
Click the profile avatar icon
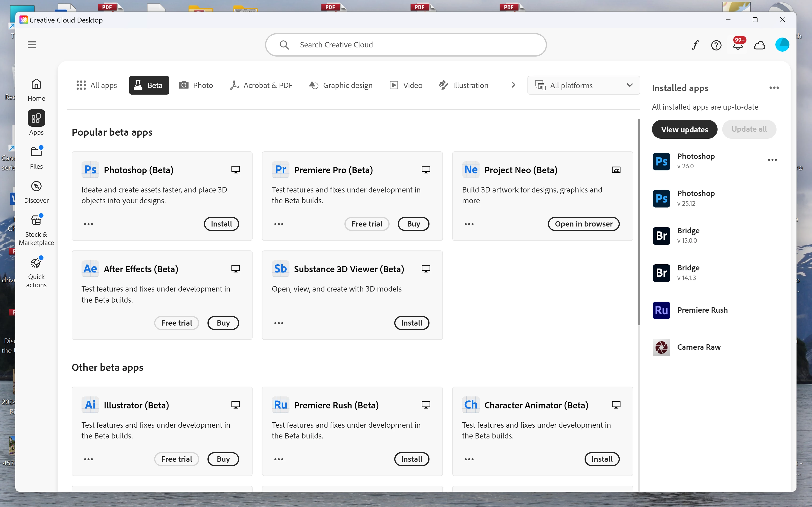pos(782,45)
